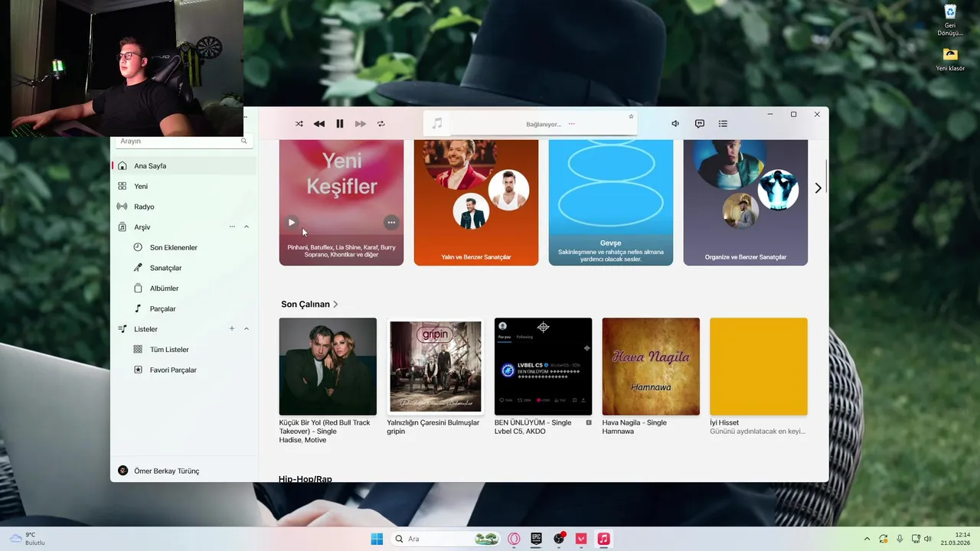The height and width of the screenshot is (551, 980).
Task: Click the Hamnawa artist link
Action: click(x=618, y=432)
